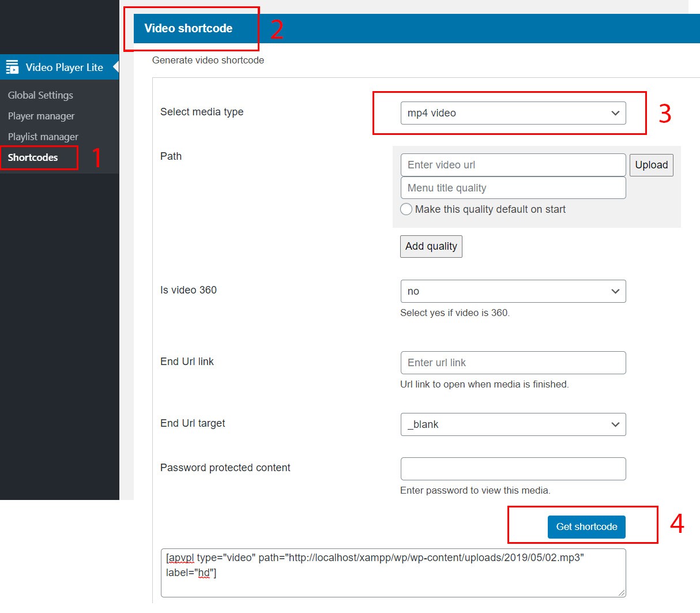Image resolution: width=700 pixels, height=613 pixels.
Task: Click the Video Player Lite playlist icon
Action: [x=12, y=67]
